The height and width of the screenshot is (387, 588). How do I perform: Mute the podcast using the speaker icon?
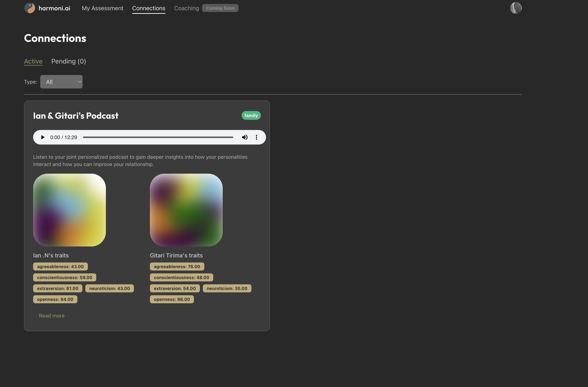click(245, 137)
